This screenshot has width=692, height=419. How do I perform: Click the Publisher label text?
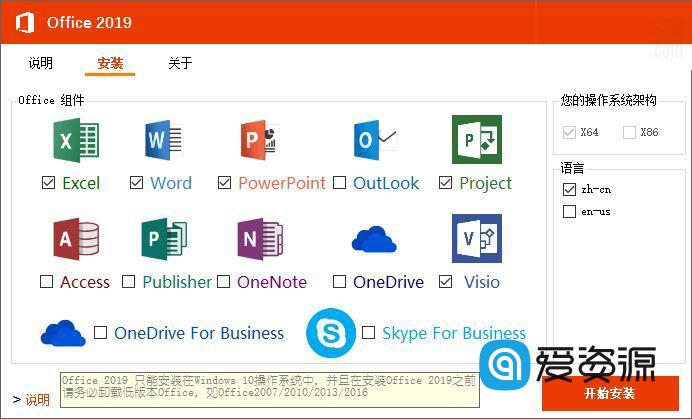point(177,282)
